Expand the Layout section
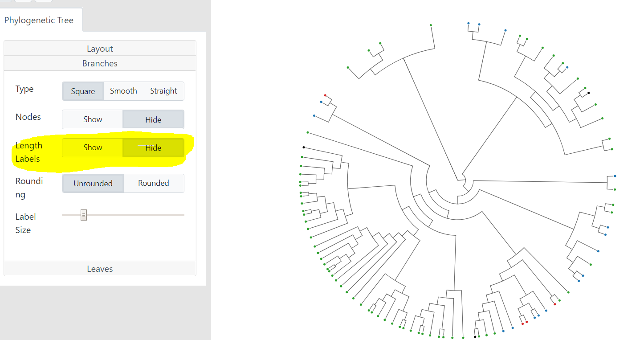 click(x=100, y=48)
